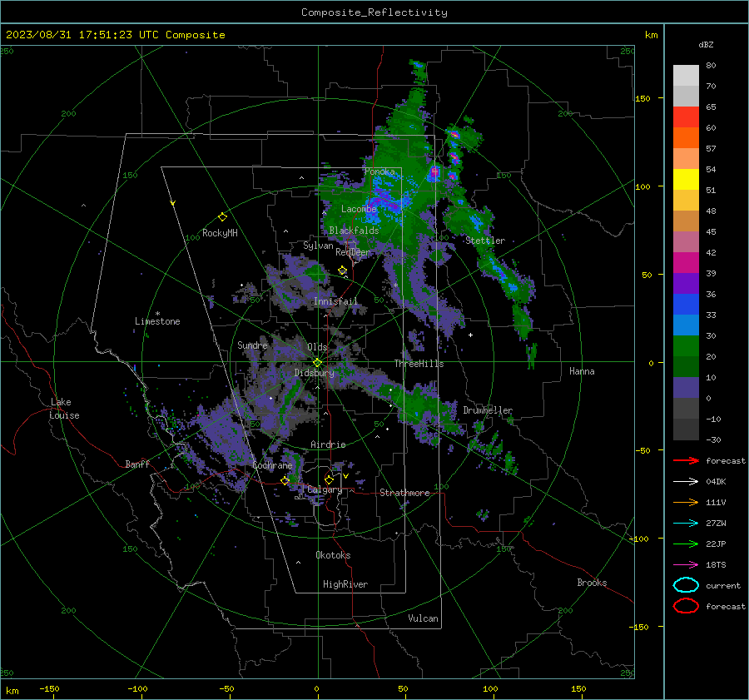
Task: Click the Cochrane label on map
Action: pos(272,465)
